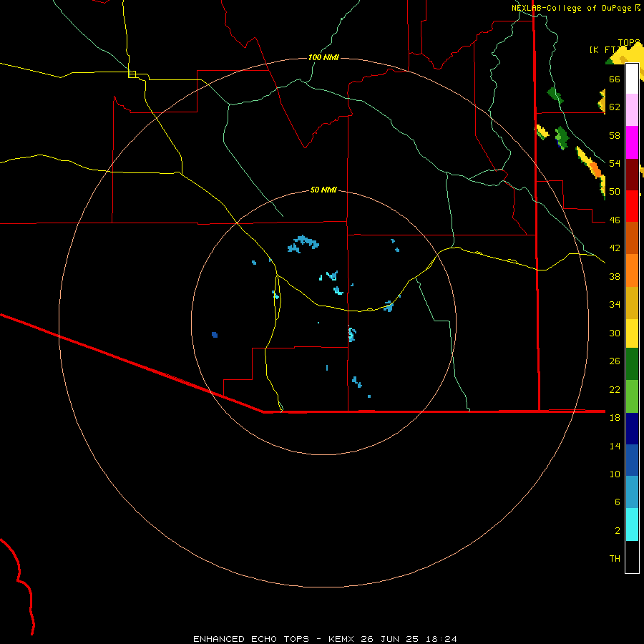Select the magenta swatch in the color scale
The height and width of the screenshot is (644, 644).
pyautogui.click(x=632, y=142)
